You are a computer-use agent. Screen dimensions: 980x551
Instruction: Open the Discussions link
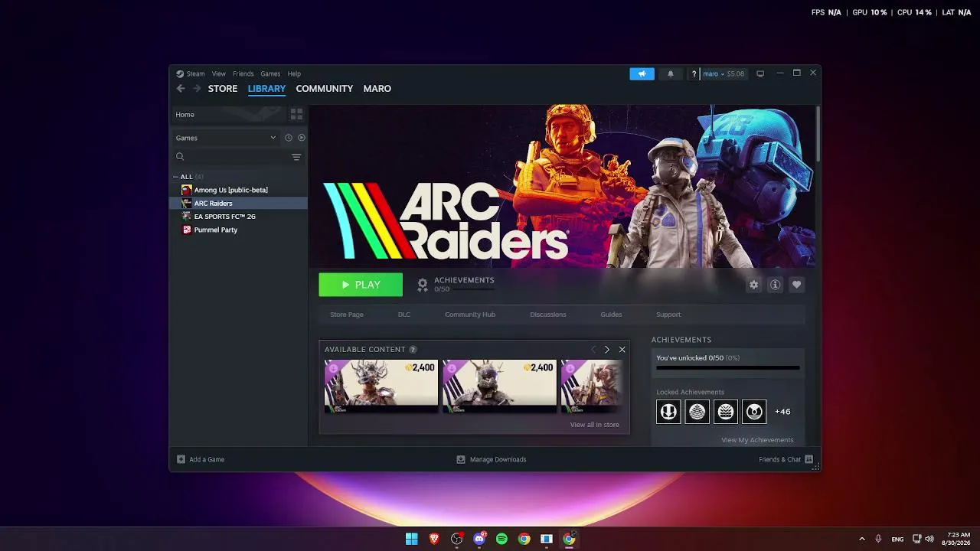point(548,315)
